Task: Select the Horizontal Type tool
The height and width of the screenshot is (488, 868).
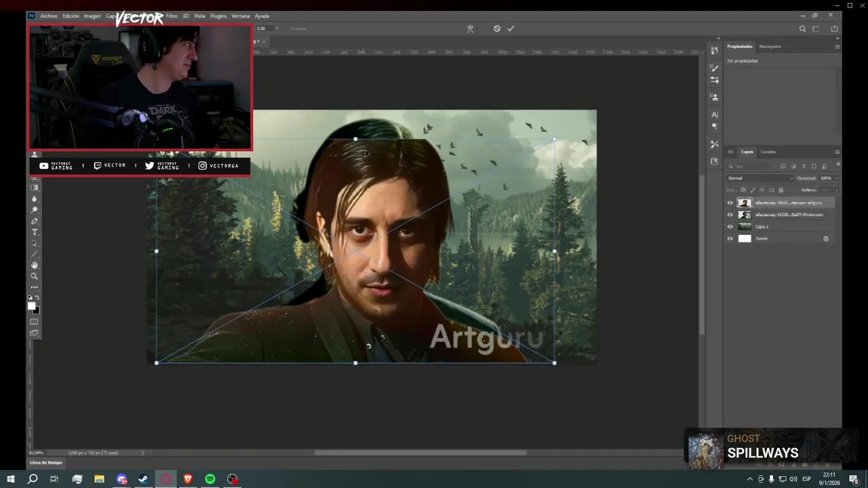Action: [x=35, y=232]
